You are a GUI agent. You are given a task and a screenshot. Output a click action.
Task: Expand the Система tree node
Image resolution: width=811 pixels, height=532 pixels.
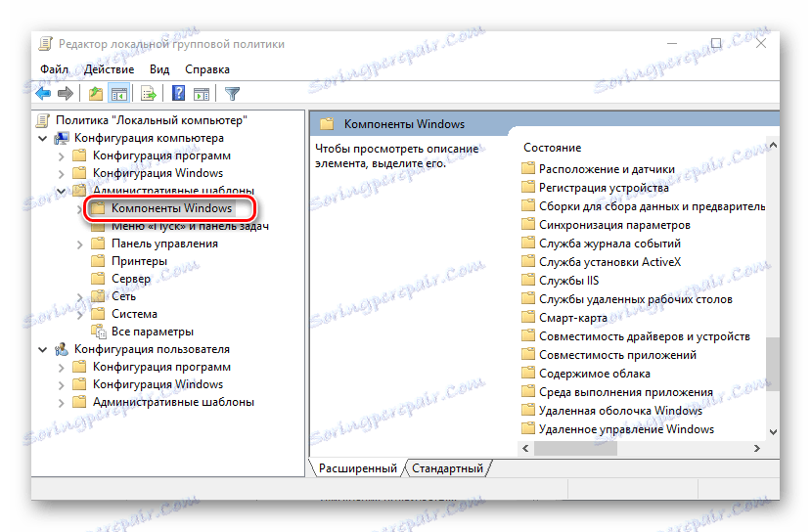tap(79, 314)
